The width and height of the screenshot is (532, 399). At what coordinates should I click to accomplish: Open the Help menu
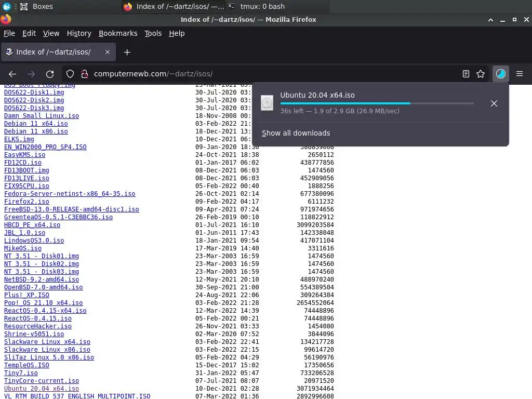[x=177, y=33]
